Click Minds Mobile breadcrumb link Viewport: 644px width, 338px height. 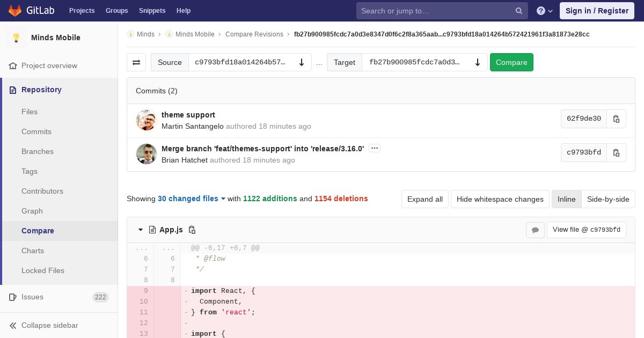pos(195,34)
